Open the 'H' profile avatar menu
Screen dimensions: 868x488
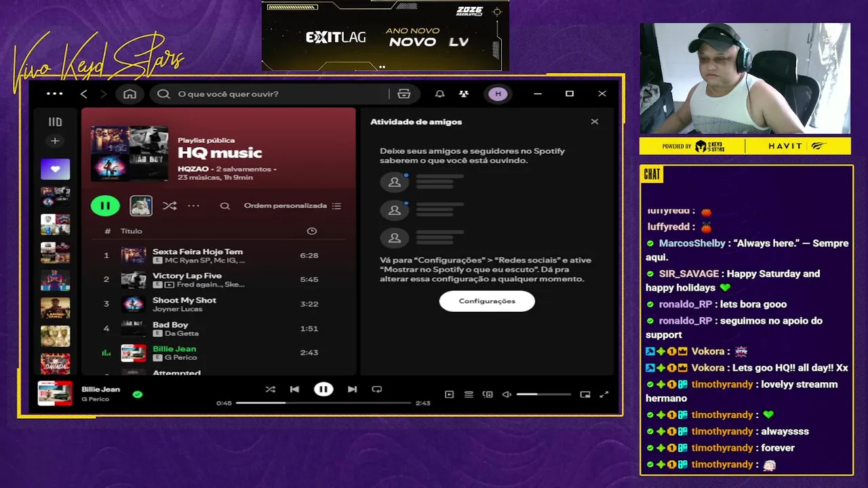click(498, 94)
